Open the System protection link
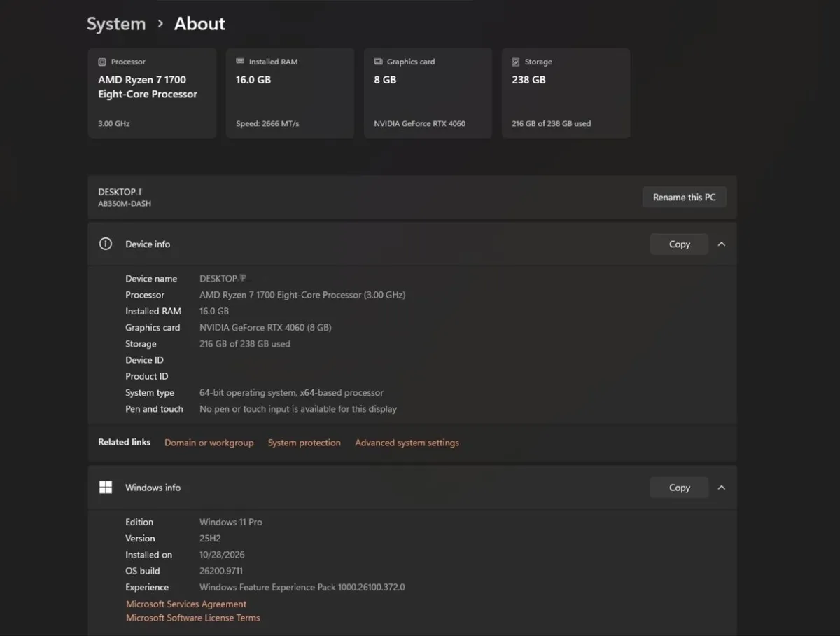840x636 pixels. pyautogui.click(x=304, y=443)
